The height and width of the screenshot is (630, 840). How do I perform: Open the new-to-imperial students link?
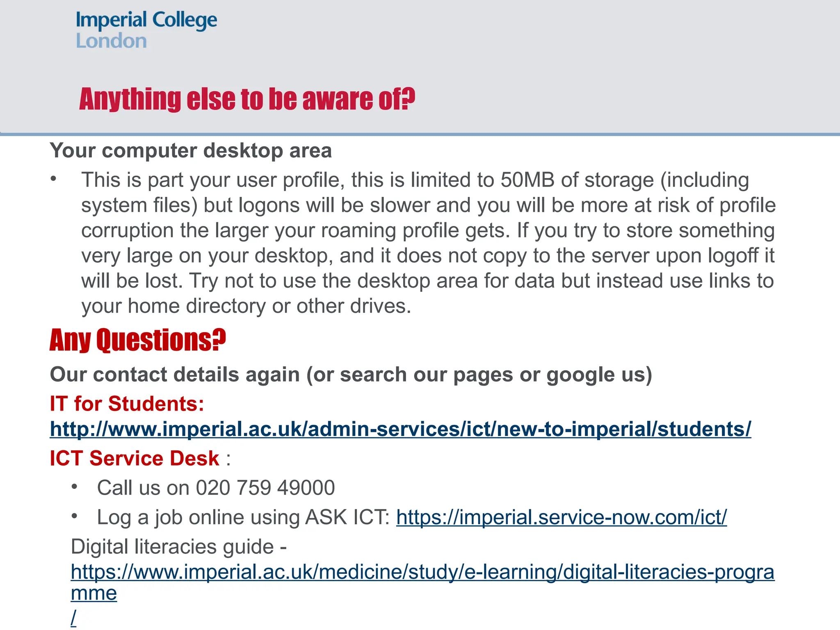(400, 429)
